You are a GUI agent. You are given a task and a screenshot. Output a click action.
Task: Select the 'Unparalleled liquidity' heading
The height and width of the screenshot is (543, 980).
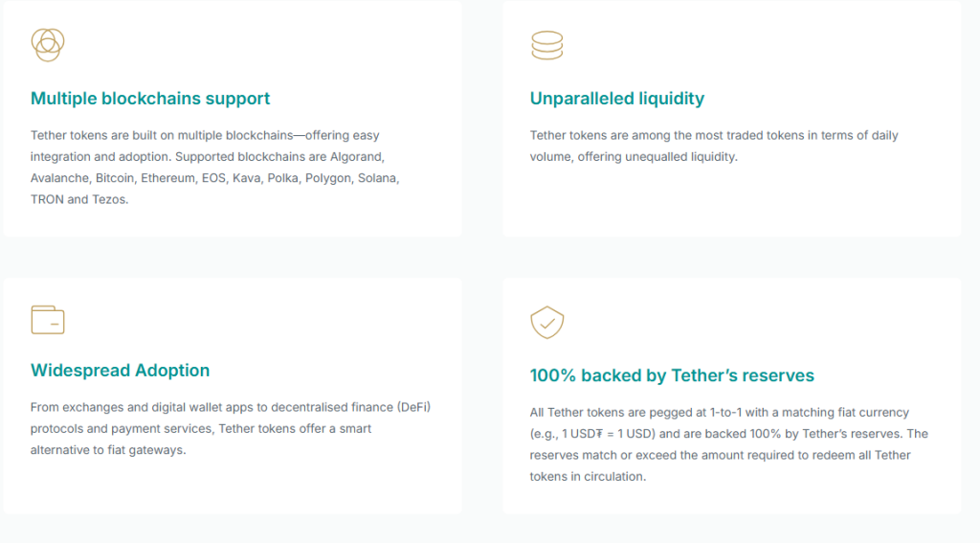pos(617,99)
